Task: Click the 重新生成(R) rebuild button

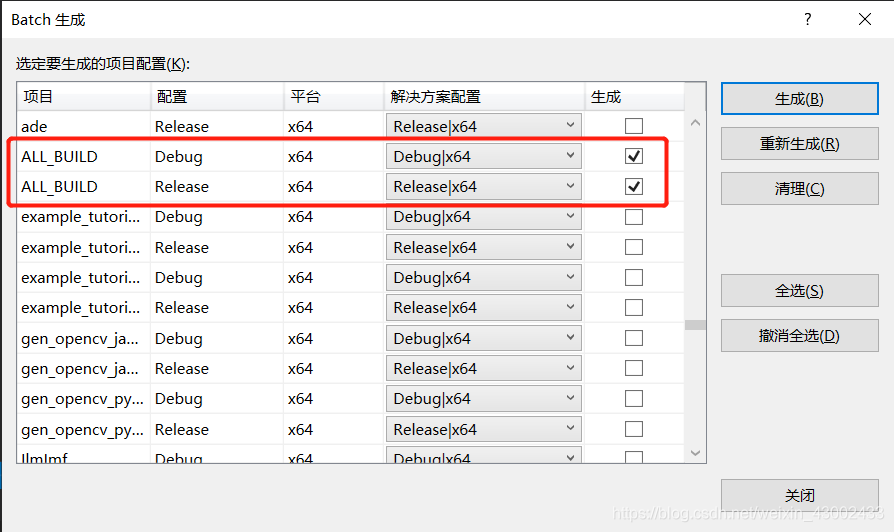Action: click(799, 144)
